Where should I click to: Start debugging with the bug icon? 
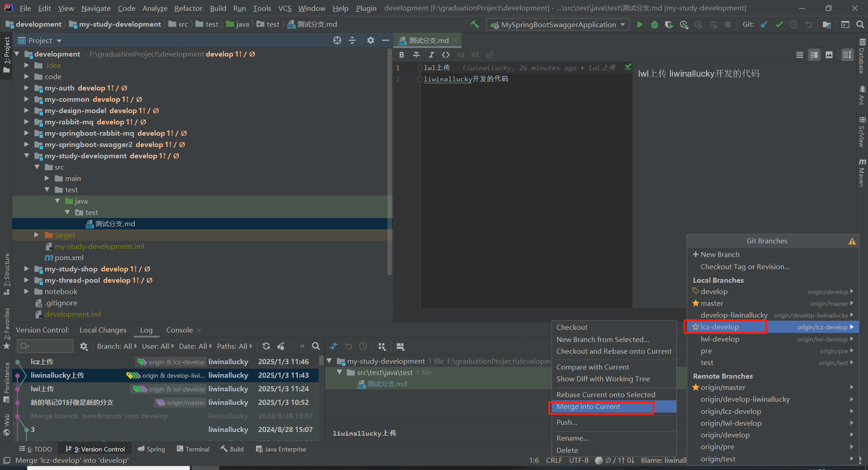[x=654, y=25]
